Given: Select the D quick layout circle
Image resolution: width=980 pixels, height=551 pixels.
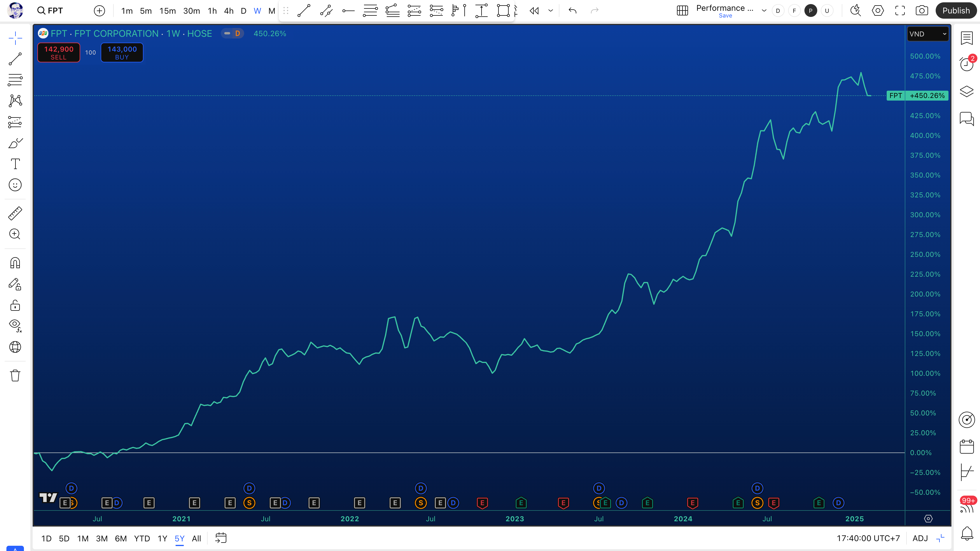Looking at the screenshot, I should click(x=778, y=11).
